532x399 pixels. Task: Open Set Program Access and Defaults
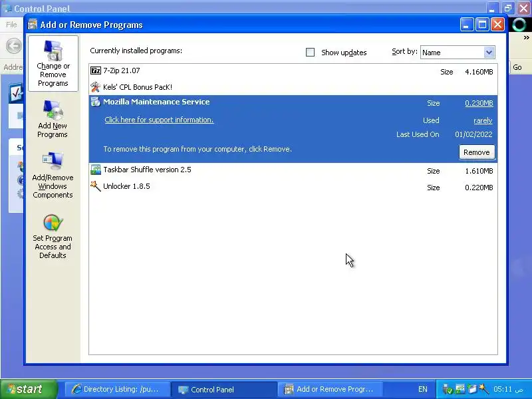(x=53, y=237)
